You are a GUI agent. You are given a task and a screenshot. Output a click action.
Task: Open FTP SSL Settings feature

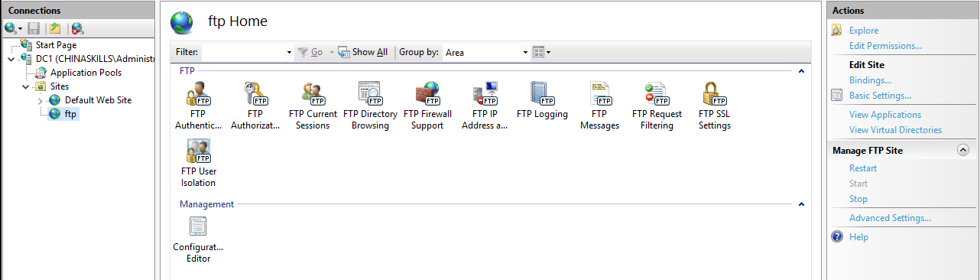pos(714,106)
